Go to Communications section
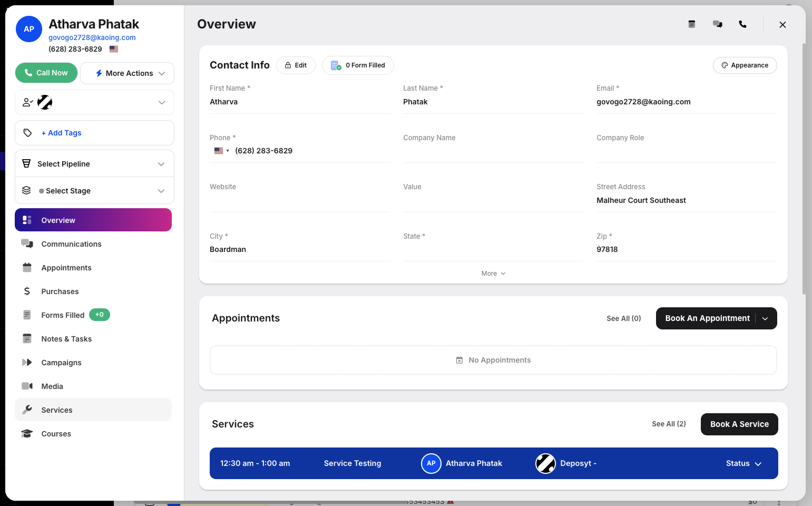The width and height of the screenshot is (812, 506). 93,244
